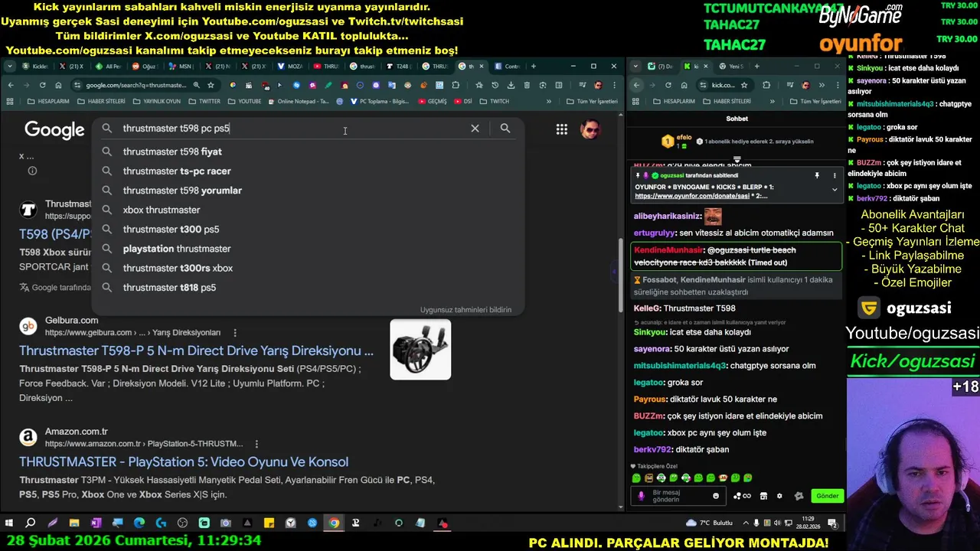Open Kick browser three-dot menu

[838, 85]
